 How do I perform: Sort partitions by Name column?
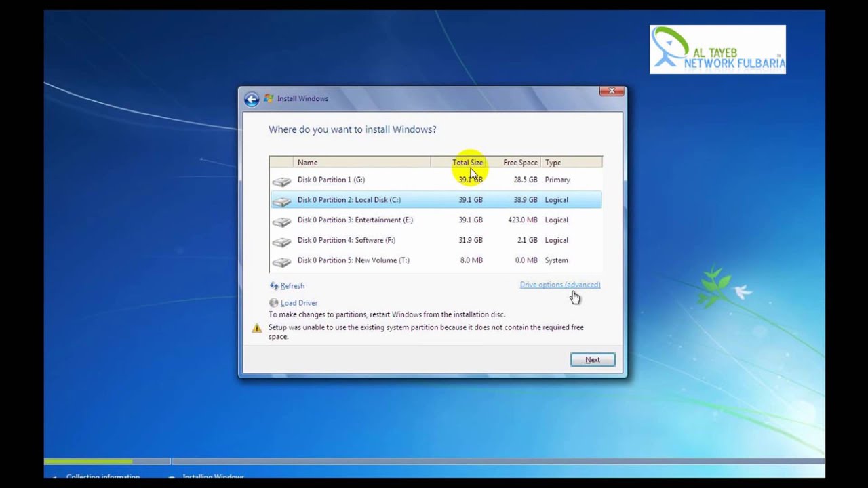[x=363, y=163]
